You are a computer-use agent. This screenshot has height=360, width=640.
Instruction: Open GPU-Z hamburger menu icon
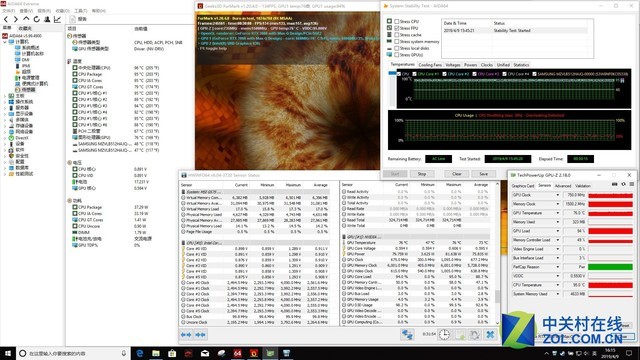(x=631, y=184)
